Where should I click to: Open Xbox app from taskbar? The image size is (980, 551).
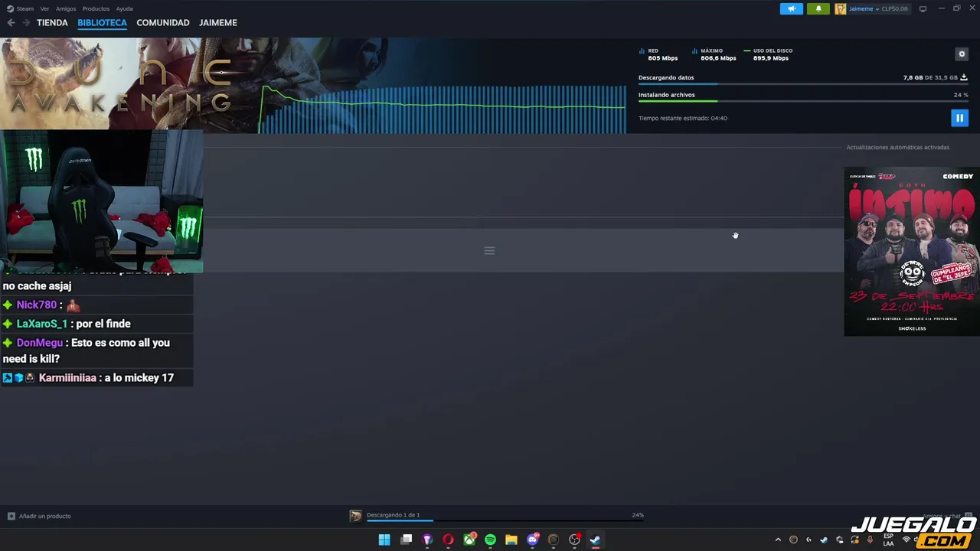coord(469,540)
